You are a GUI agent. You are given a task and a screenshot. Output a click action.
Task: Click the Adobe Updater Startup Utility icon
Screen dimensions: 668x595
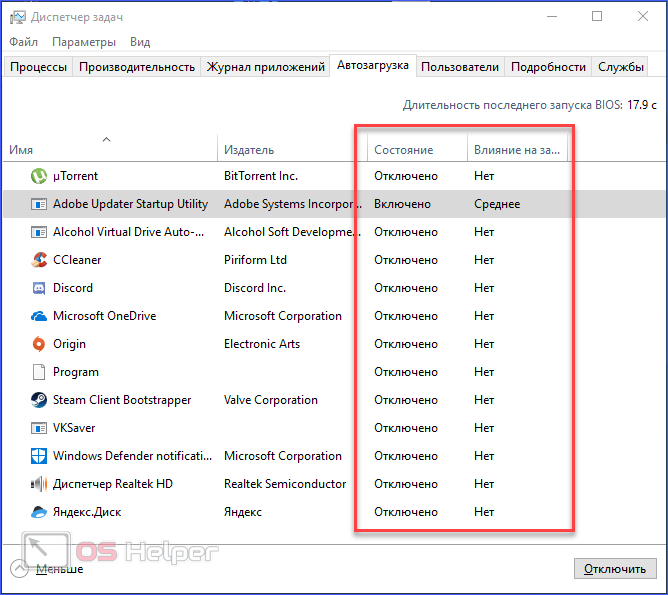[39, 204]
